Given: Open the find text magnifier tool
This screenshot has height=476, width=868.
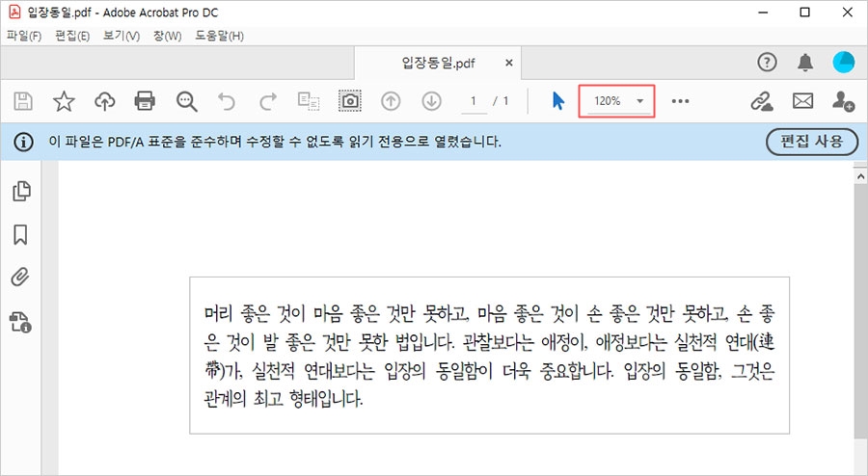Looking at the screenshot, I should pos(186,102).
